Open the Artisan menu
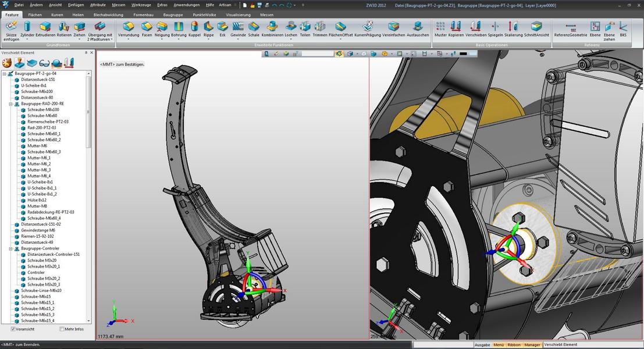The height and width of the screenshot is (349, 644). tap(225, 5)
